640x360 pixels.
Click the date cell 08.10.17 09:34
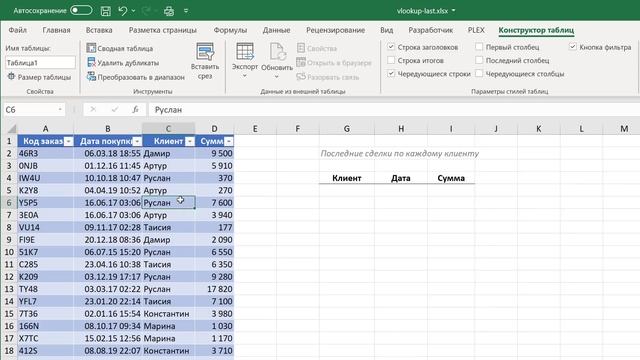108,326
